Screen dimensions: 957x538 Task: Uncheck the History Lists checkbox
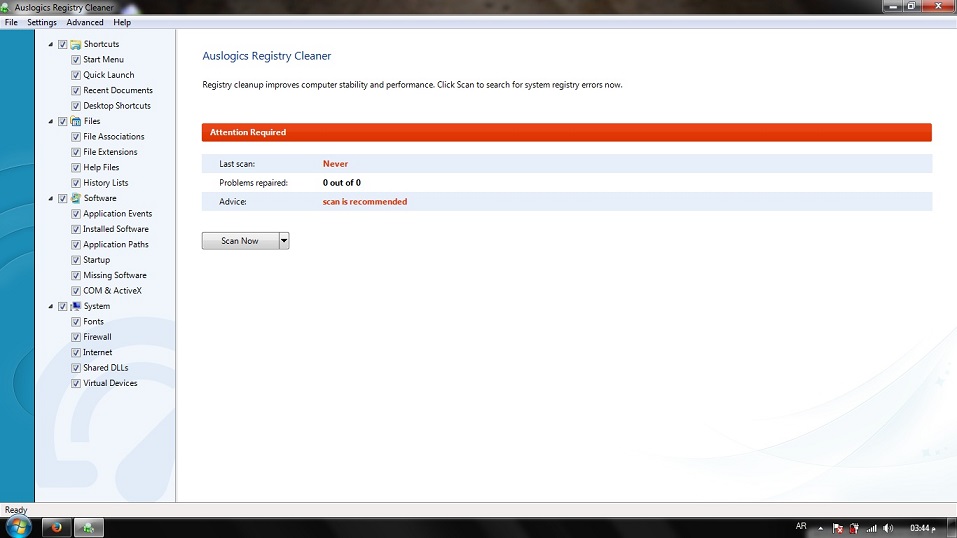click(x=76, y=183)
